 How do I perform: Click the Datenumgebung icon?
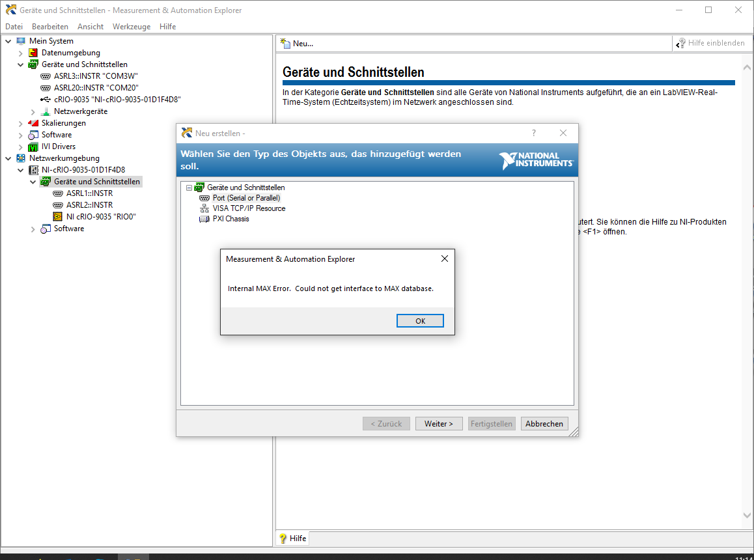[33, 53]
